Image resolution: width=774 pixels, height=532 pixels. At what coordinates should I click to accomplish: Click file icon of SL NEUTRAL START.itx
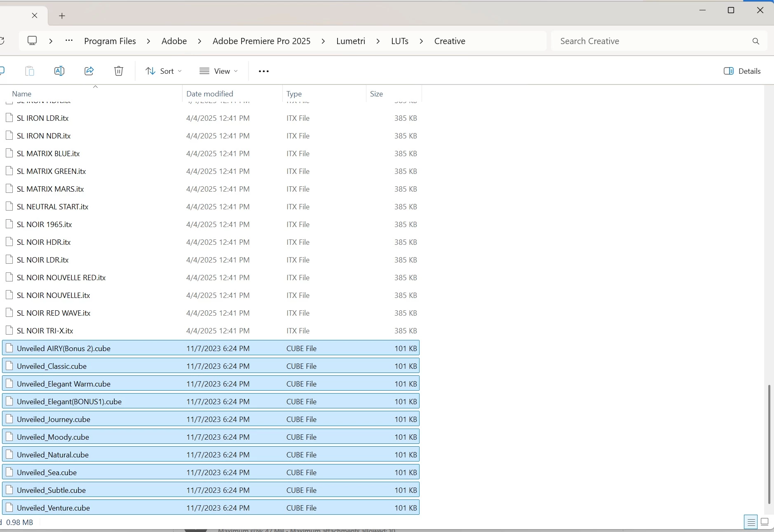[9, 206]
